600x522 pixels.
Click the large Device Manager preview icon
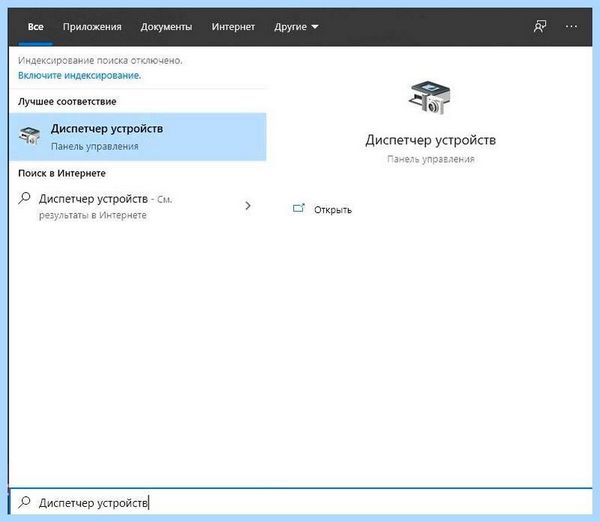(429, 98)
